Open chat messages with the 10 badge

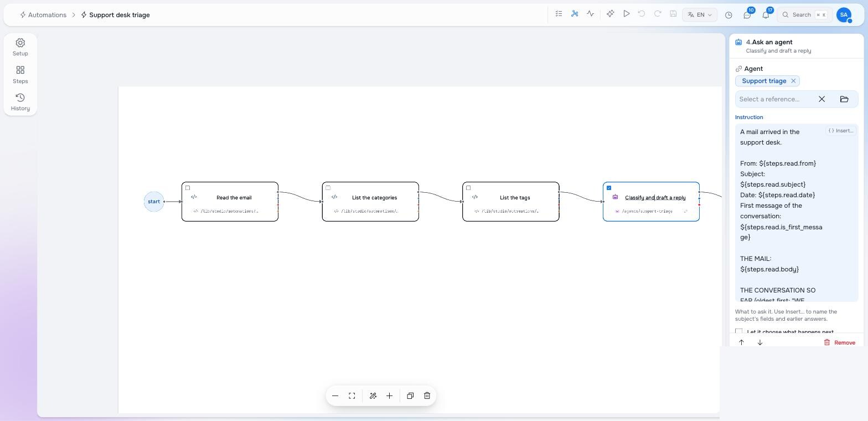tap(747, 15)
